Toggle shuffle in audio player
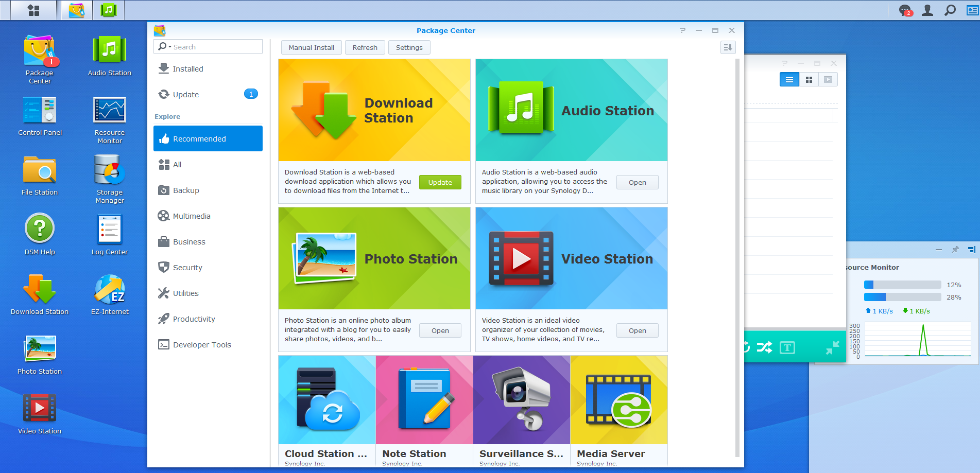Image resolution: width=980 pixels, height=473 pixels. pyautogui.click(x=764, y=347)
